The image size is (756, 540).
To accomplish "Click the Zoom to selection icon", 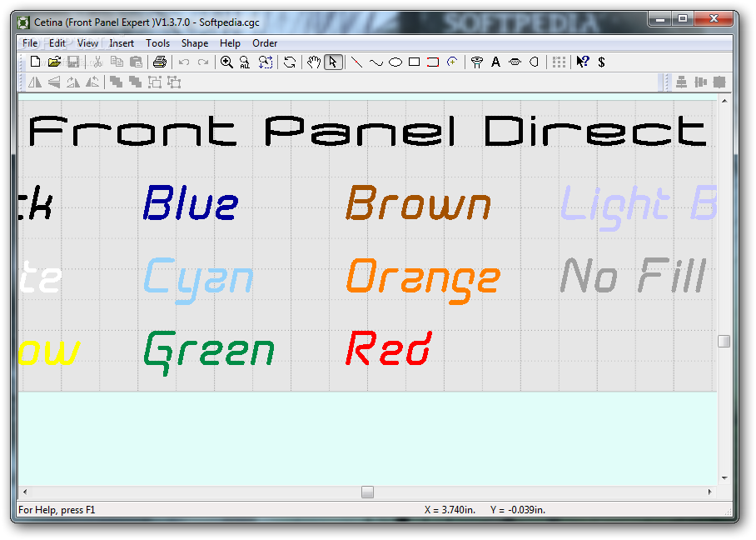I will click(265, 62).
